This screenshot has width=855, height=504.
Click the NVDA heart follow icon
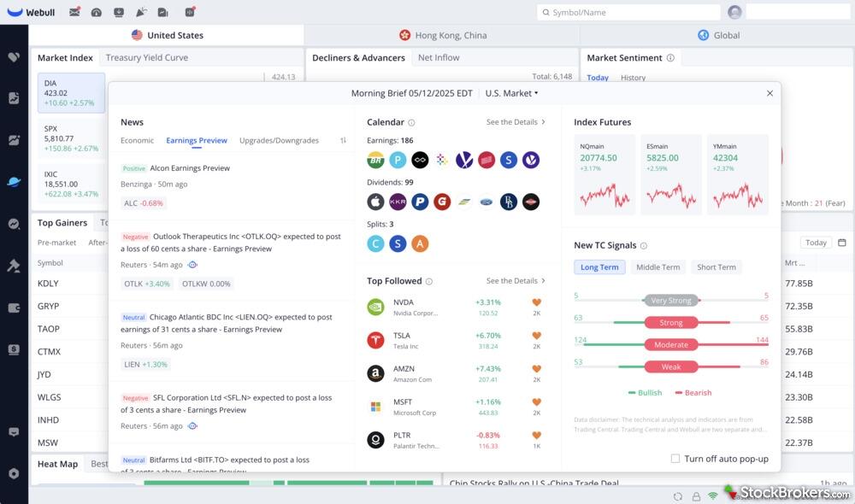click(537, 302)
